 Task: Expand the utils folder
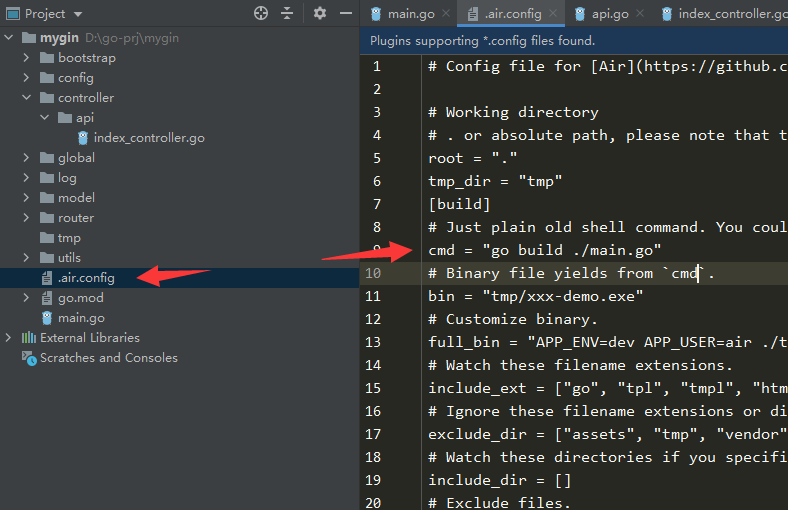click(26, 257)
